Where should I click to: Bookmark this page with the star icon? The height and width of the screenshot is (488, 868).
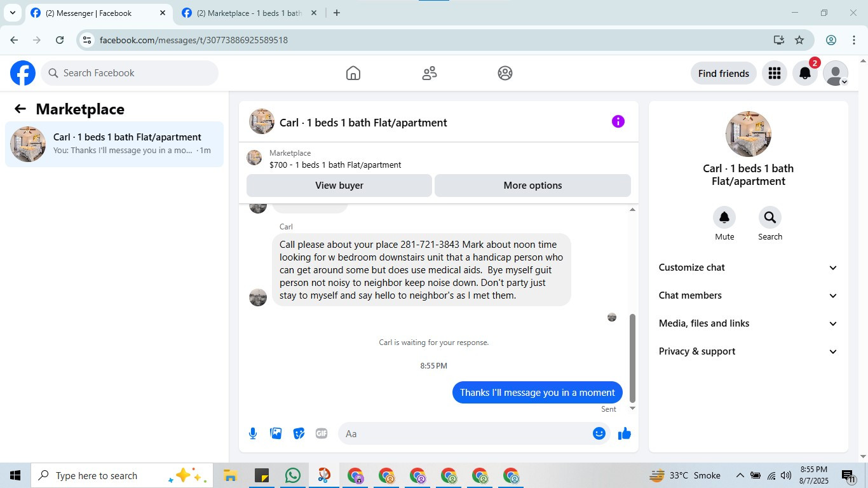tap(799, 40)
